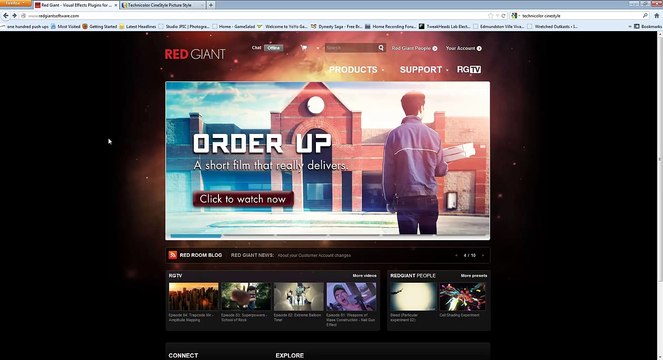
Task: Click the RGTV logo in navigation
Action: (x=469, y=69)
